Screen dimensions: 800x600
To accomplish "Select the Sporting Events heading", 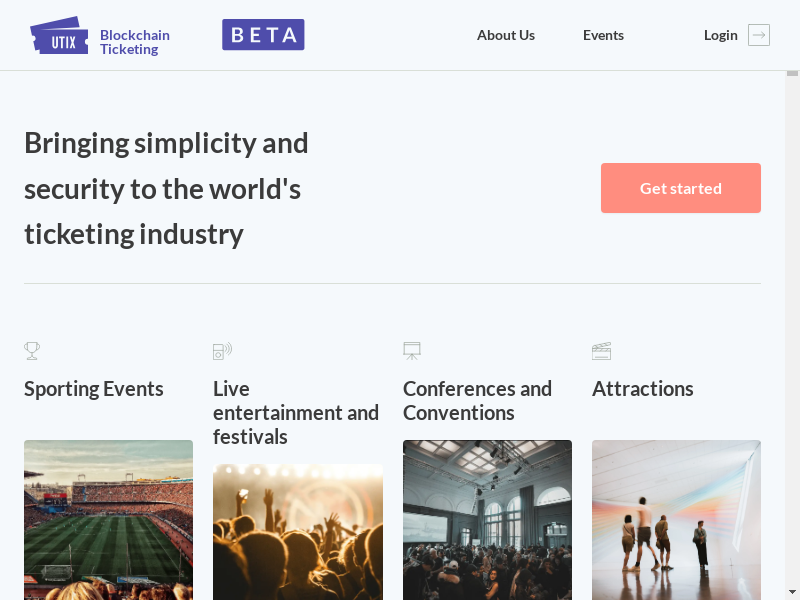I will (94, 389).
